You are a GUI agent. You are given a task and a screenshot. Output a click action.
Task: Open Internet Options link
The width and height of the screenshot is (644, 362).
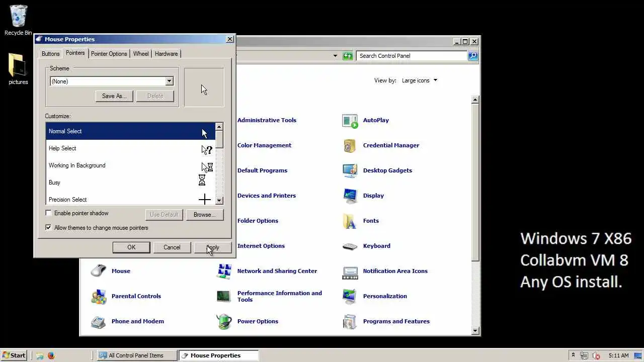[x=261, y=246]
